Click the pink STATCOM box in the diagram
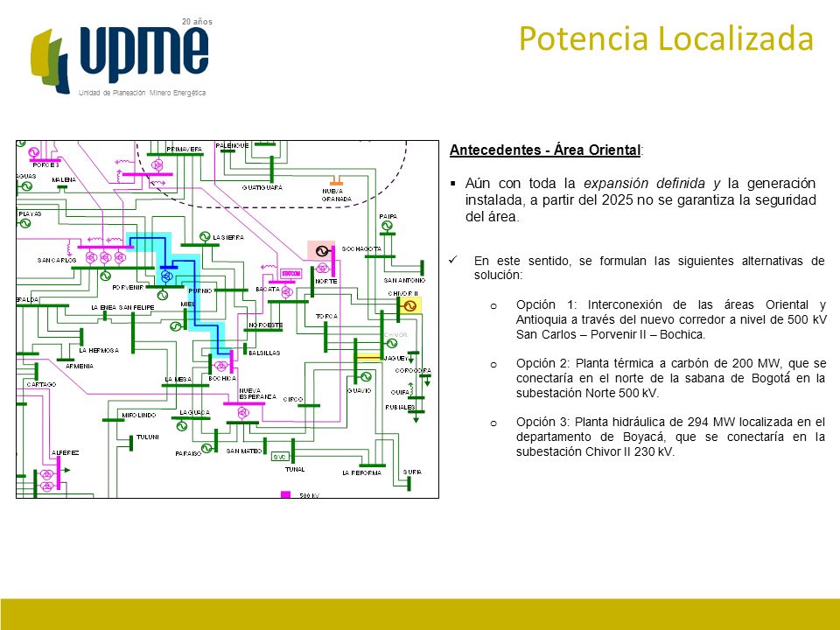The height and width of the screenshot is (630, 840). (290, 274)
